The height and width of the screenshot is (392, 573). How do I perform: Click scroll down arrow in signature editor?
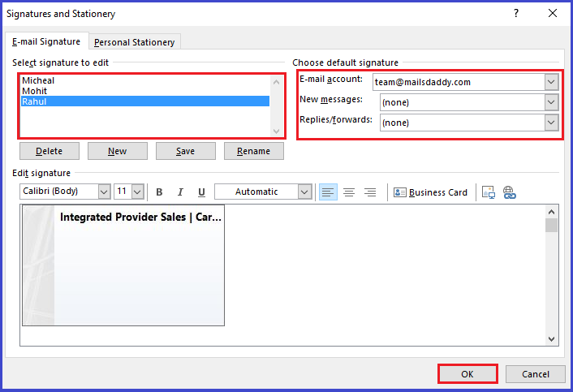pos(551,339)
